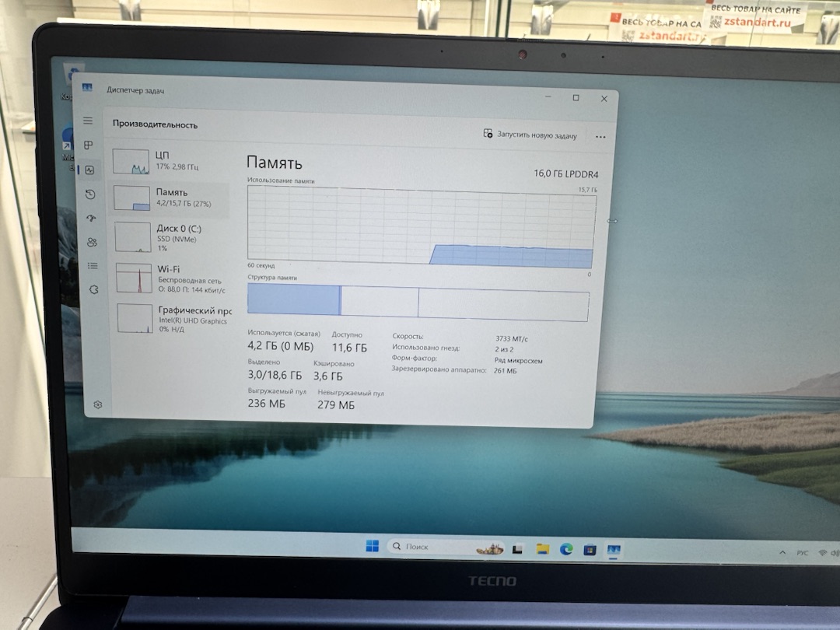This screenshot has height=630, width=840.
Task: Open File Explorer from the taskbar
Action: coord(543,548)
